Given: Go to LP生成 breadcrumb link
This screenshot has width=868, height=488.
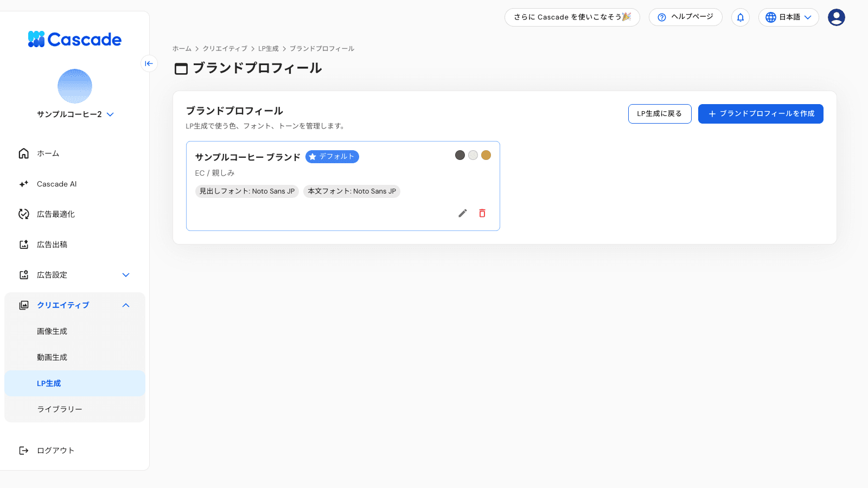Looking at the screenshot, I should (x=269, y=49).
